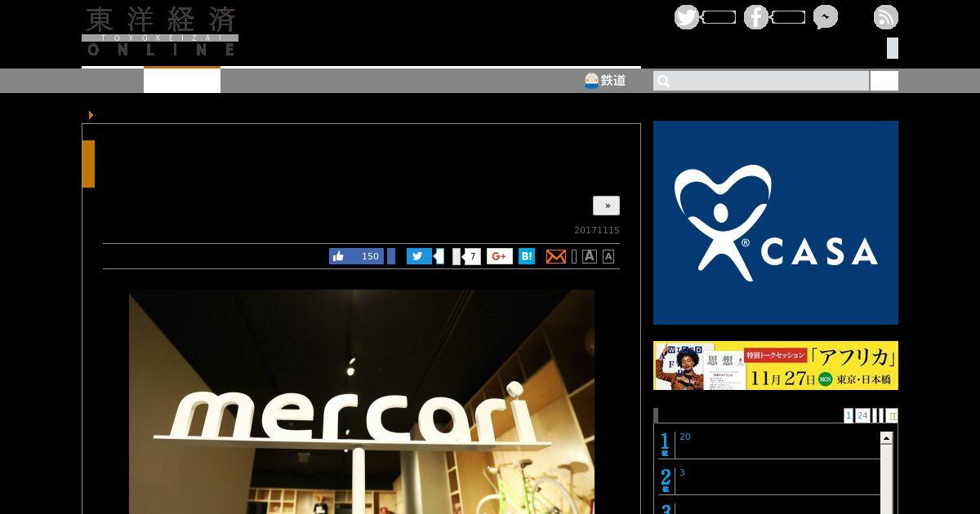
Task: Open the Facebook icon in the header
Action: (x=756, y=17)
